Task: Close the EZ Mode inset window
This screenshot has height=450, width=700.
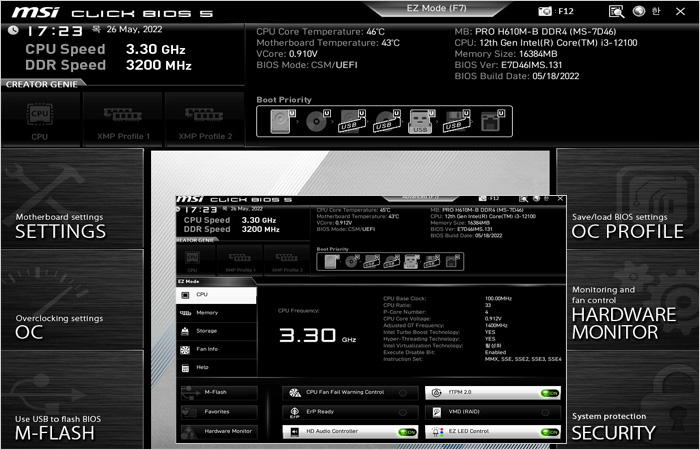Action: (x=560, y=199)
